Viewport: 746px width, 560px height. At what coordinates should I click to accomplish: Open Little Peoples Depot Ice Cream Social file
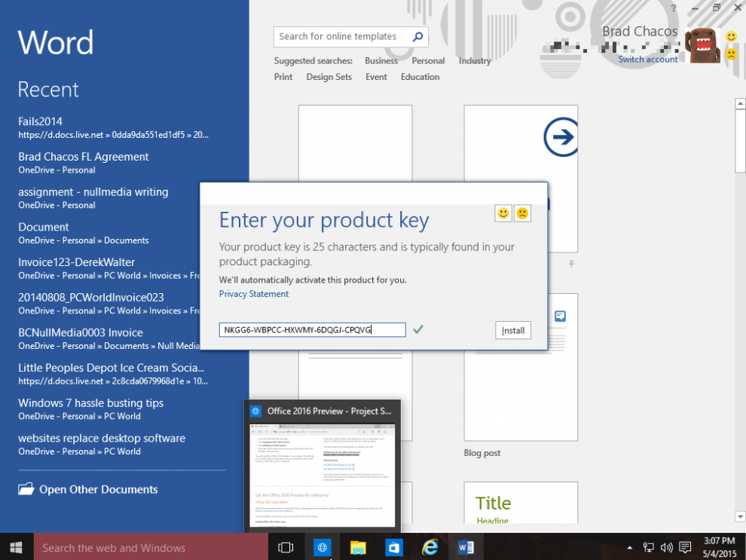[x=115, y=374]
